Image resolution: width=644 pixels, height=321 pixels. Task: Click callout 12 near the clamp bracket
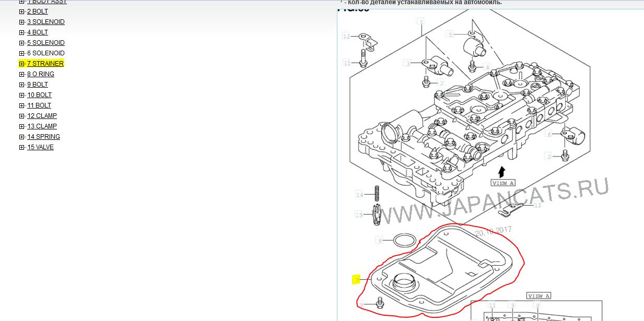tap(346, 36)
